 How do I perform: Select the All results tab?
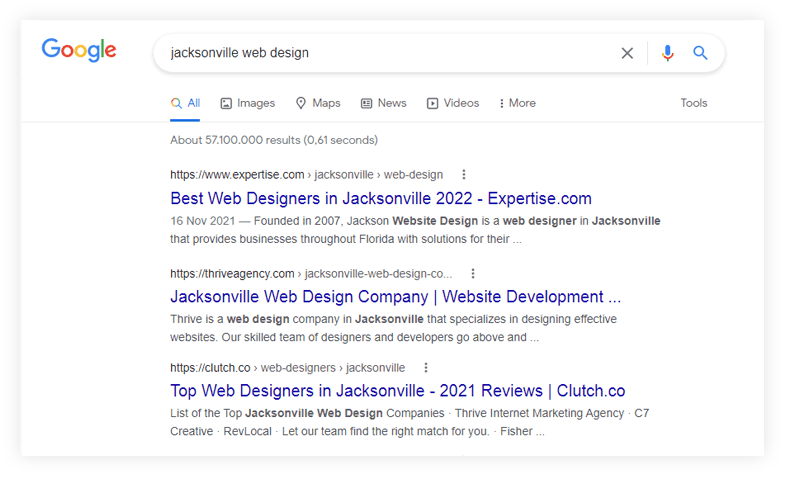(185, 103)
